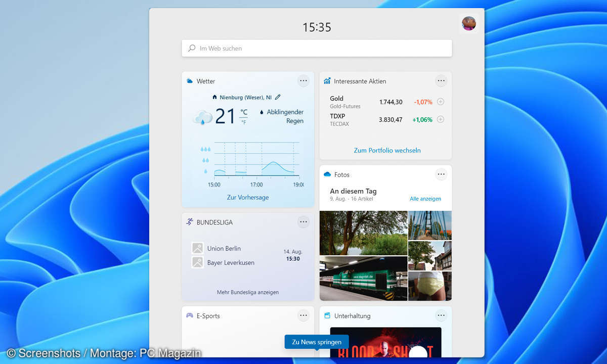Click the Gold -1,07% change value

tap(423, 102)
